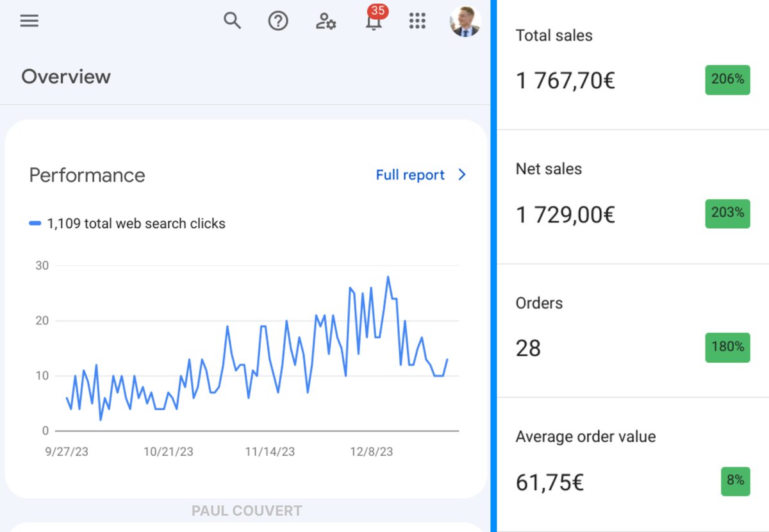Click the 206% growth badge for Total sales

727,80
